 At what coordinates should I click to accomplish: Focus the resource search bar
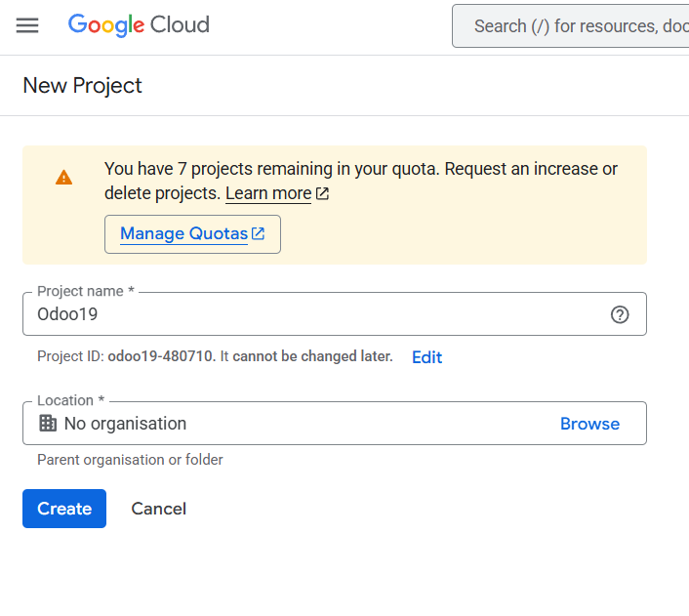coord(570,26)
